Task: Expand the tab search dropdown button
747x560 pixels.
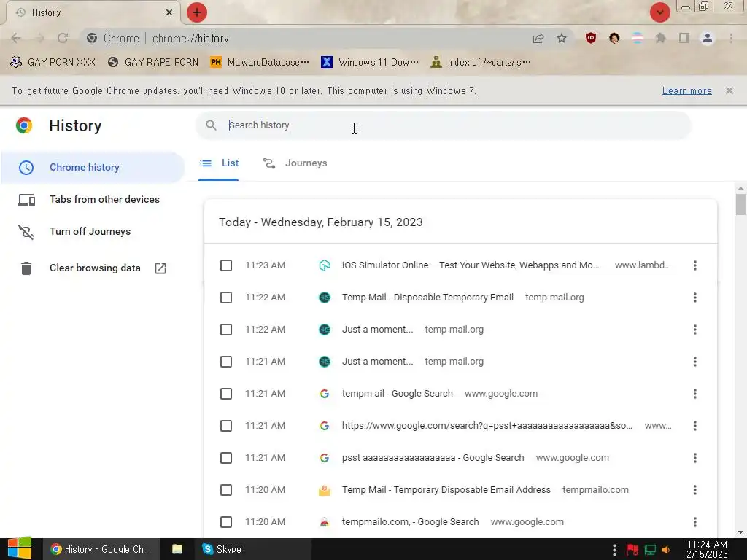Action: (x=659, y=12)
